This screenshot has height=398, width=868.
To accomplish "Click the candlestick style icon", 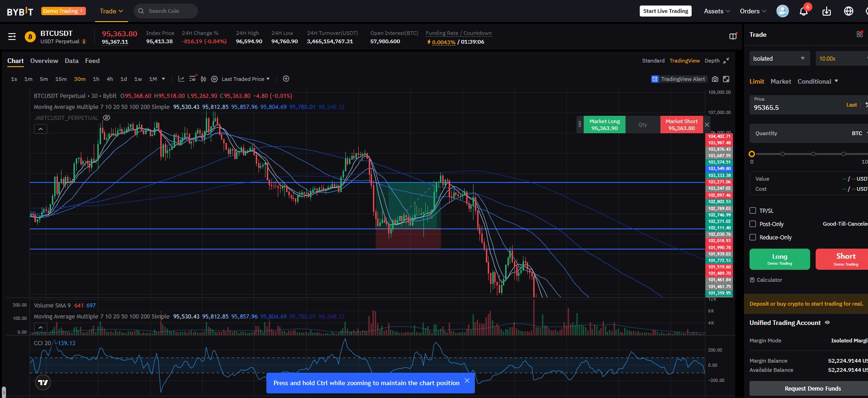I will click(x=203, y=79).
